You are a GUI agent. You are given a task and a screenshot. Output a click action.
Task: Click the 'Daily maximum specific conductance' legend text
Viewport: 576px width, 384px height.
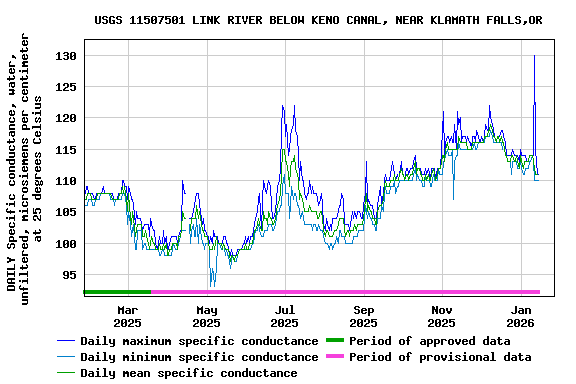[199, 341]
